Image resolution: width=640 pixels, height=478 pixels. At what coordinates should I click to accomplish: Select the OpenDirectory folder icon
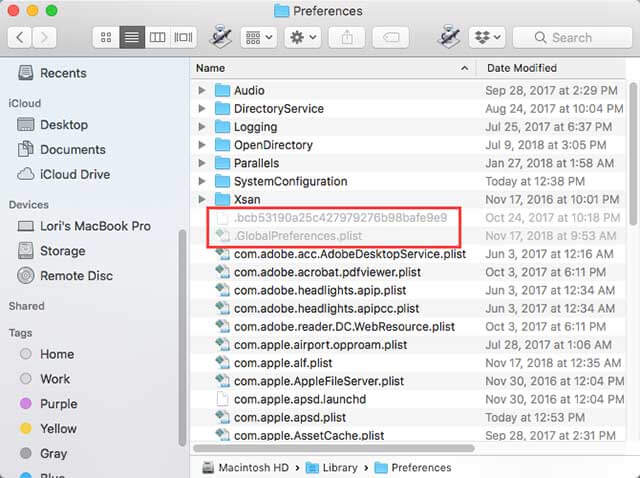[x=222, y=145]
